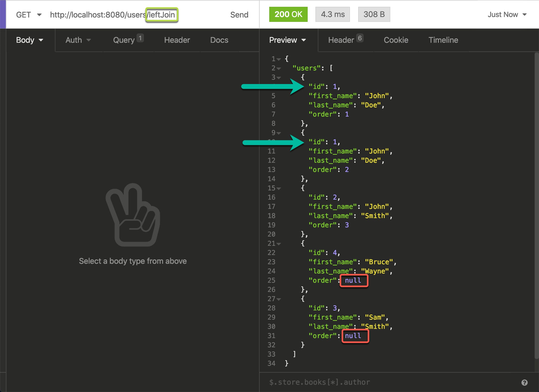View the Cookie tab

396,40
